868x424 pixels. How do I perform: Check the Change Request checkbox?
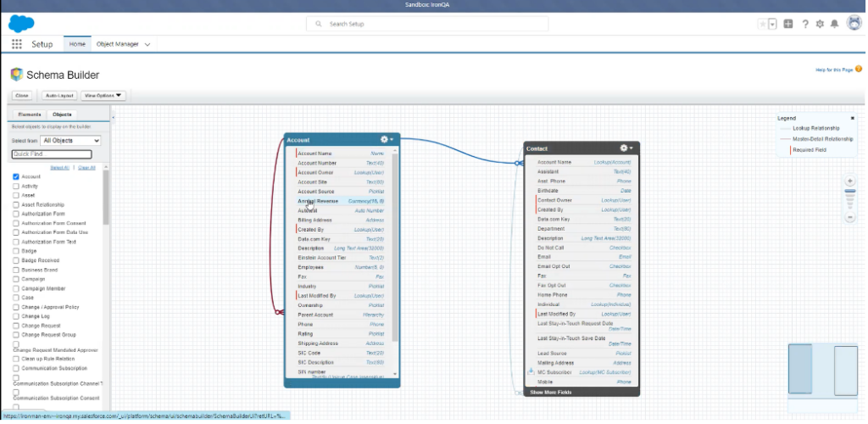point(16,326)
